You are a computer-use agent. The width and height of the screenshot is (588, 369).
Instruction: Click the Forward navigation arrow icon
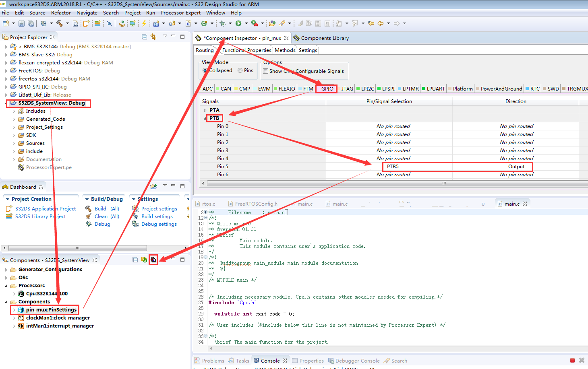(397, 23)
